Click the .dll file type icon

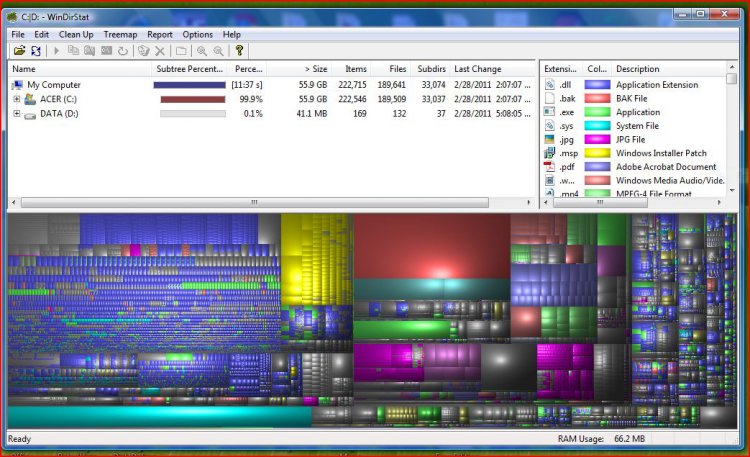(550, 85)
